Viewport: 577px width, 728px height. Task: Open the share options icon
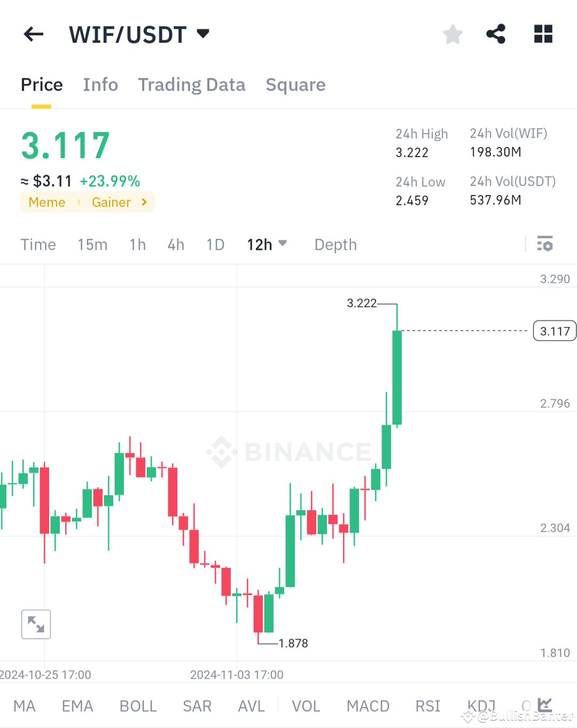pyautogui.click(x=495, y=34)
